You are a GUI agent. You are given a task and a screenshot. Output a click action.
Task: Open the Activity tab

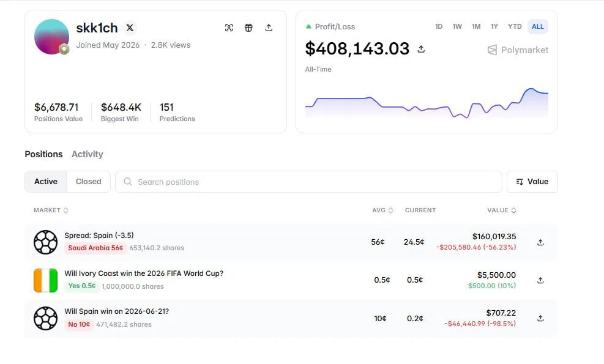pyautogui.click(x=88, y=154)
